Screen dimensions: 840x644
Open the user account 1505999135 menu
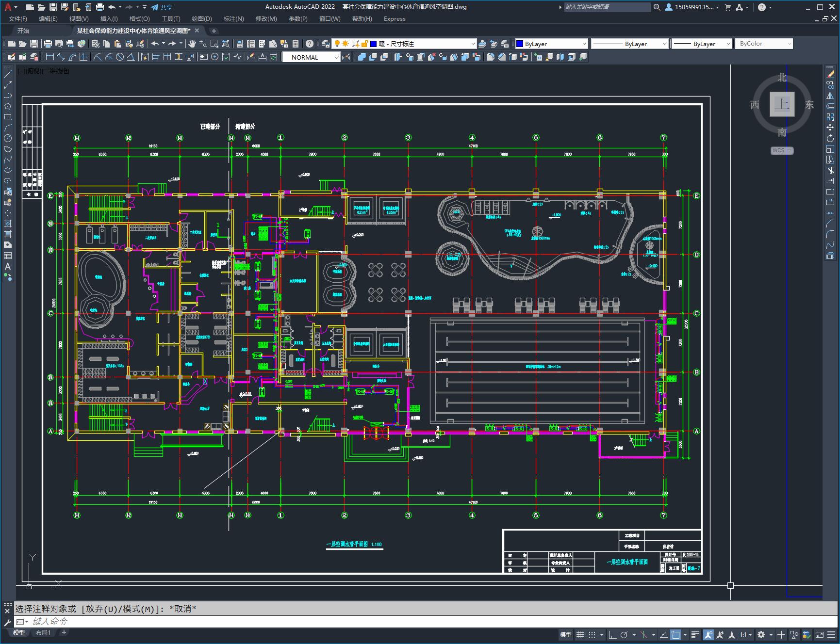[692, 7]
